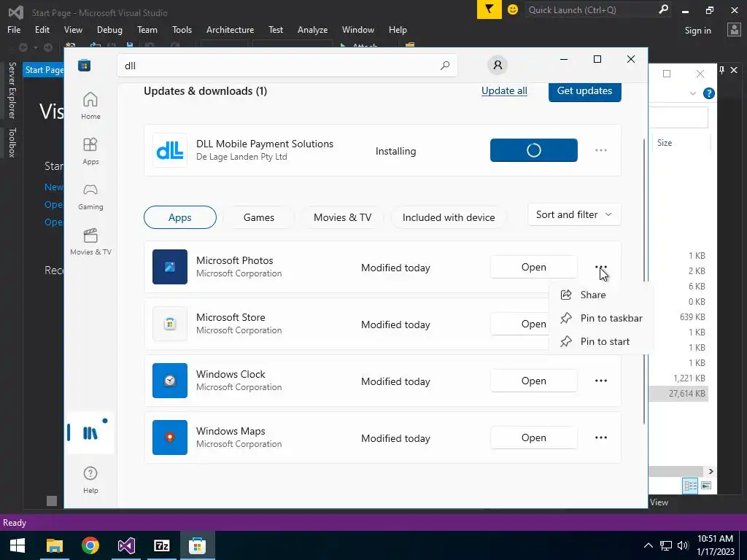The width and height of the screenshot is (747, 560).
Task: Click the help question mark icon behind Store
Action: pyautogui.click(x=709, y=93)
